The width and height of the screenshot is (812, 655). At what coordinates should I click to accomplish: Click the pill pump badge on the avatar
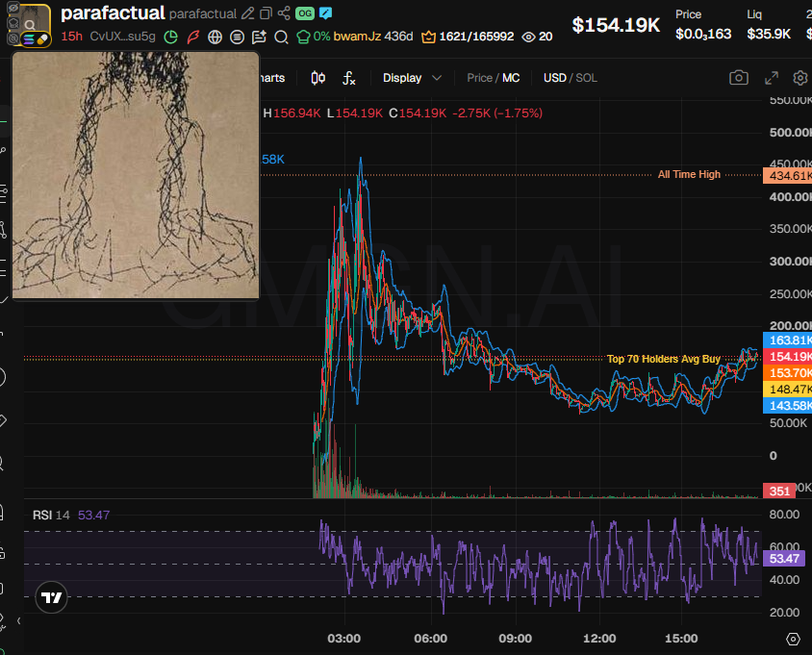[42, 39]
